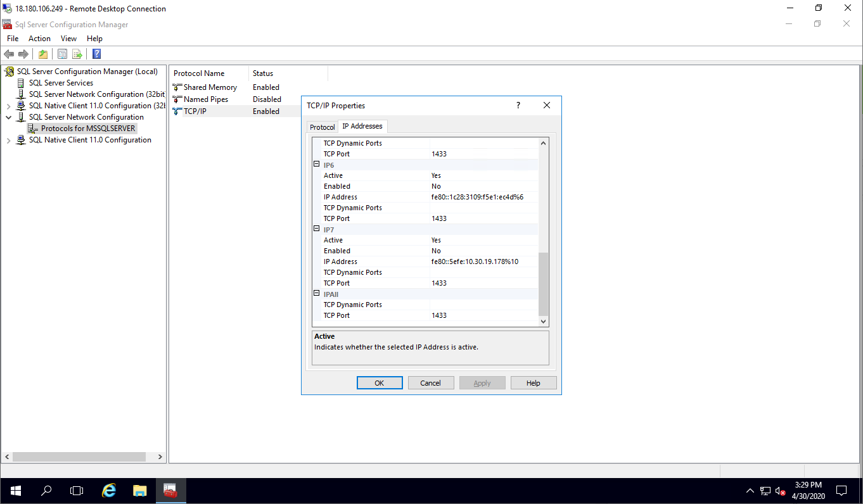This screenshot has width=863, height=504.
Task: Click the IP6 Enabled value No
Action: 436,186
